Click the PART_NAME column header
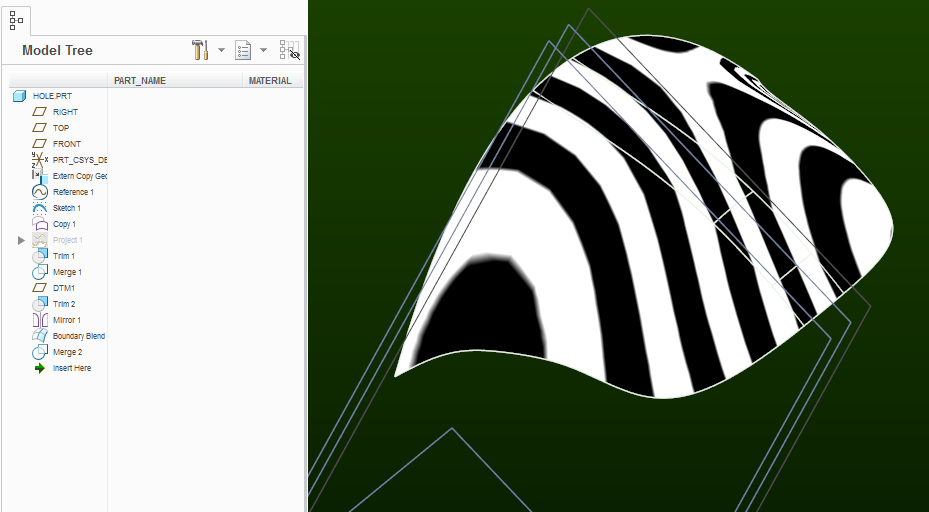929x512 pixels. click(x=140, y=81)
